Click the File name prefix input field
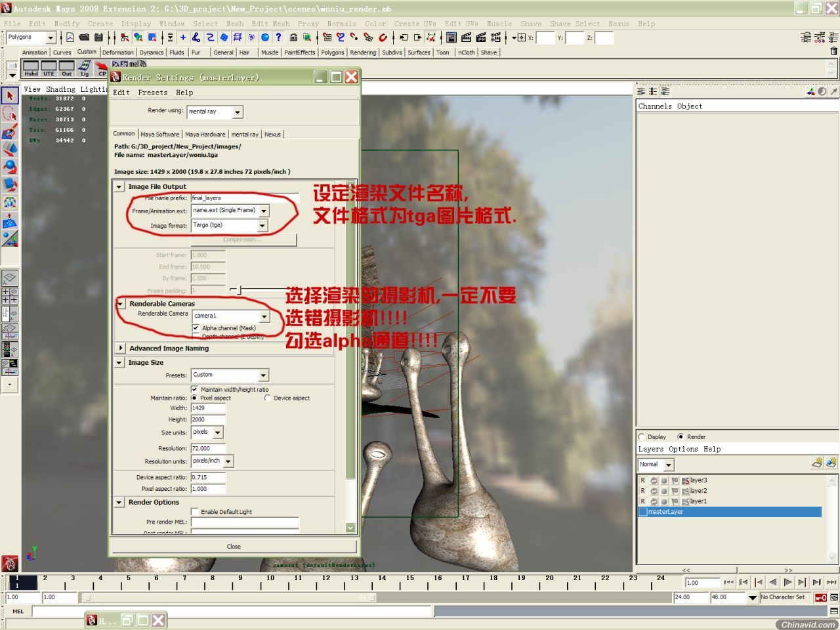This screenshot has height=630, width=840. (245, 198)
